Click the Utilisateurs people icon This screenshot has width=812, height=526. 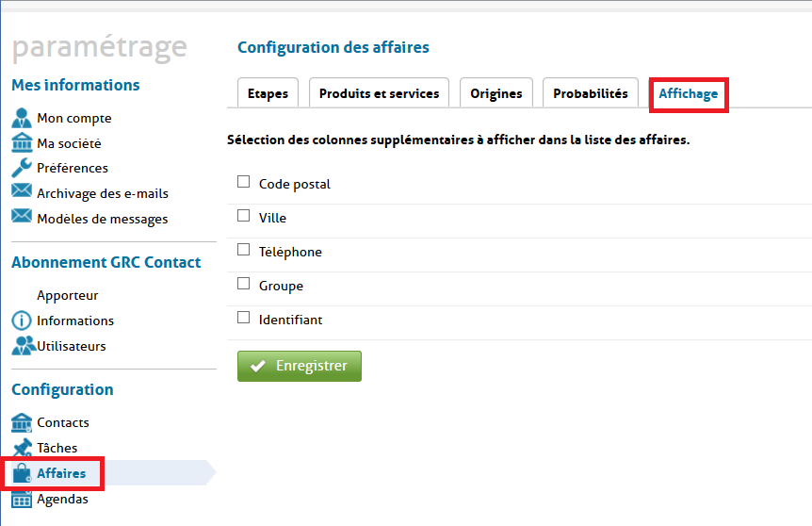(22, 346)
